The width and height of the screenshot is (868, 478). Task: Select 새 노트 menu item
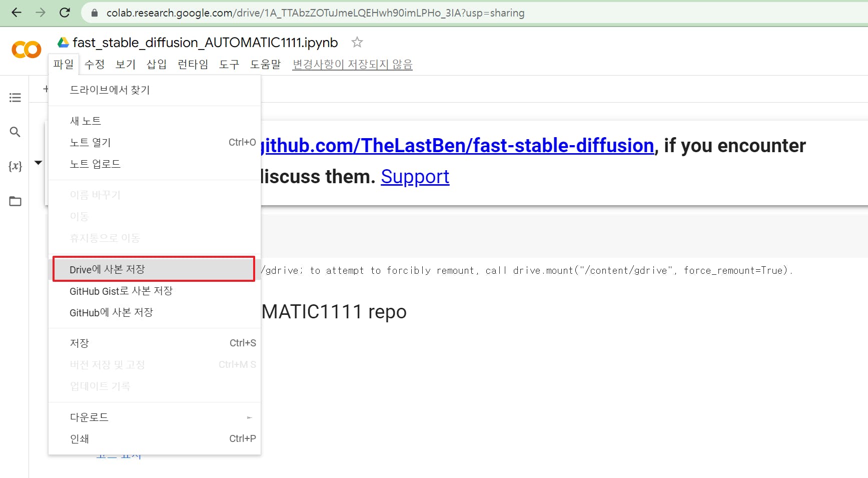coord(155,121)
